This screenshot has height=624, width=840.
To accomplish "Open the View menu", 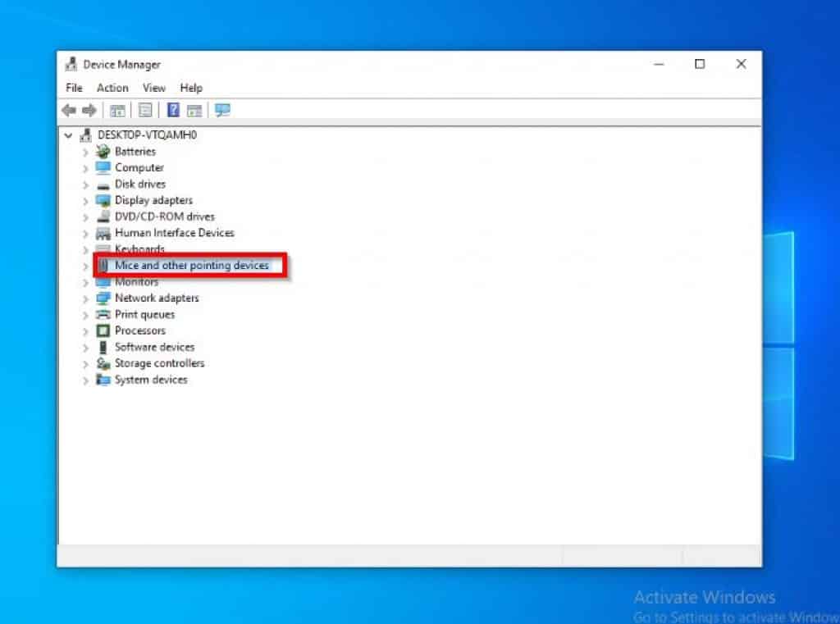I will [153, 88].
